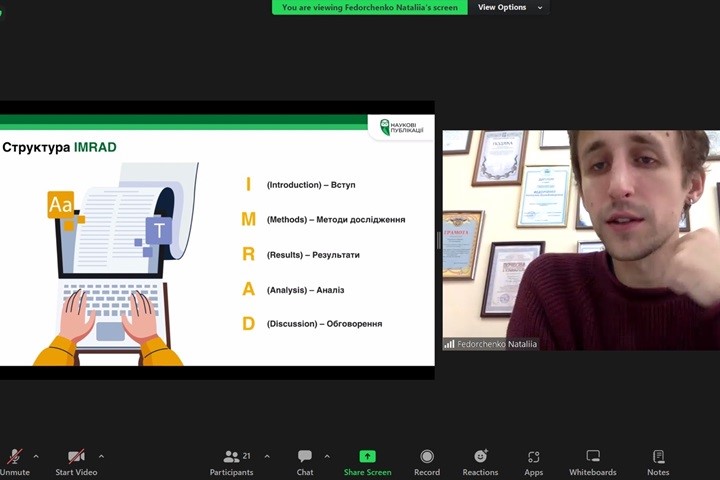This screenshot has width=720, height=480.
Task: Click the shared IMRAD slide
Action: pyautogui.click(x=217, y=240)
